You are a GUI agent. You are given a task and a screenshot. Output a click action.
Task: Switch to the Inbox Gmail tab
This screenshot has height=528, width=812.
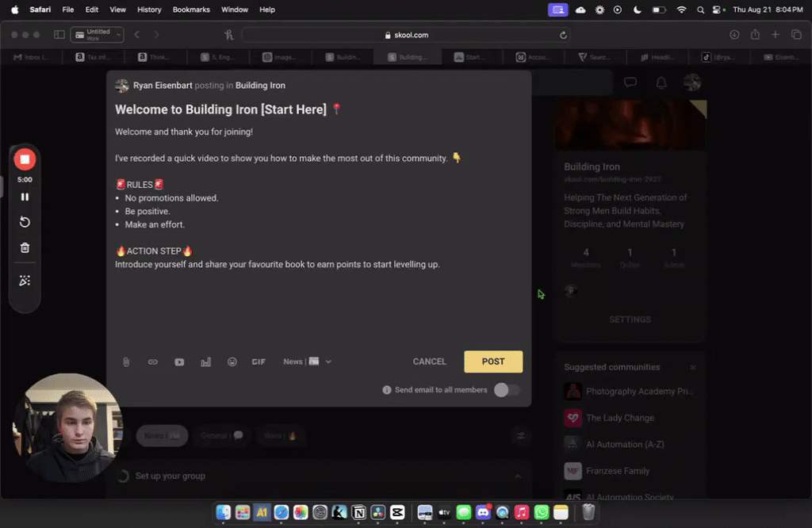31,57
